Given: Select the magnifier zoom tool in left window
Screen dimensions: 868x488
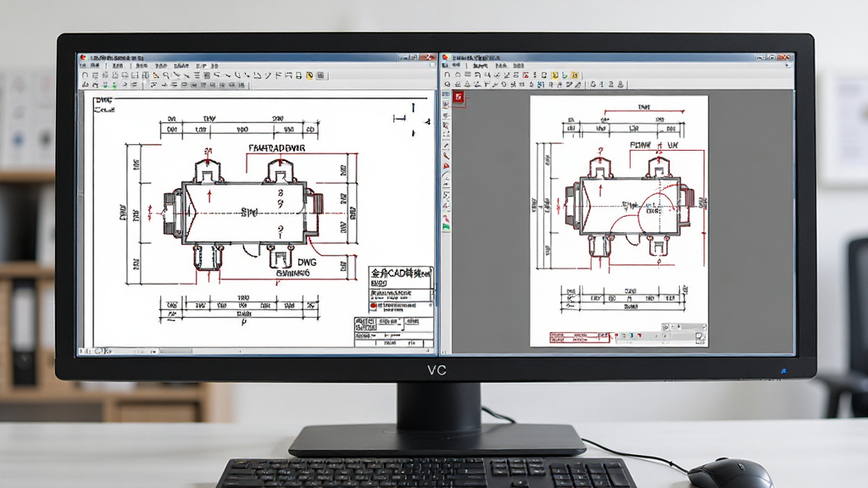Looking at the screenshot, I should coord(166,75).
